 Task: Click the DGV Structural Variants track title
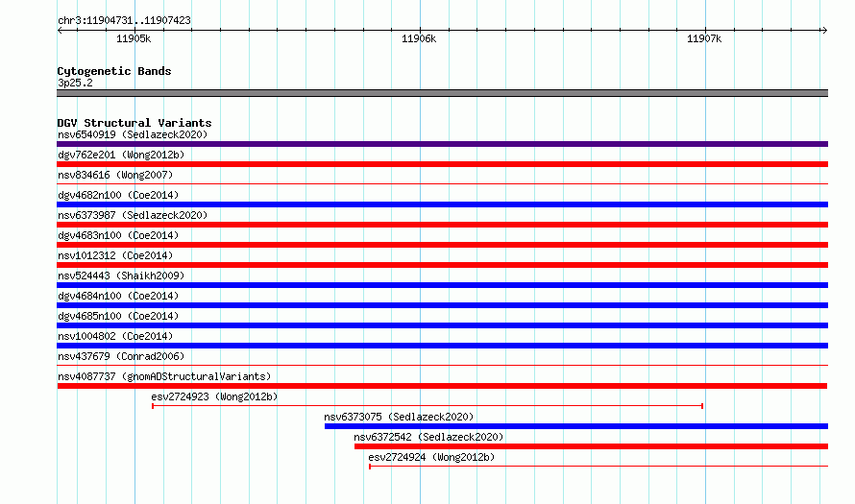coord(134,123)
